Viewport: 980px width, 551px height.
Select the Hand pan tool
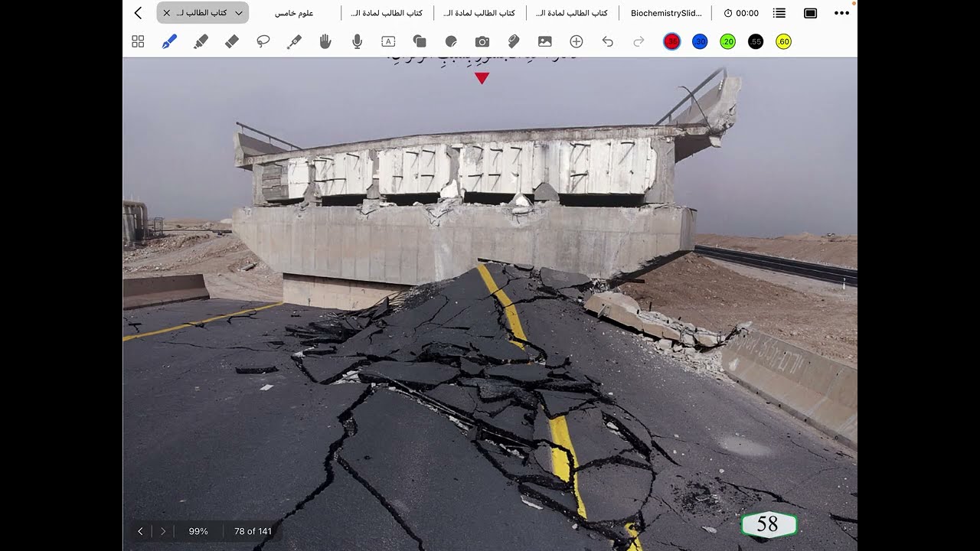(x=325, y=41)
